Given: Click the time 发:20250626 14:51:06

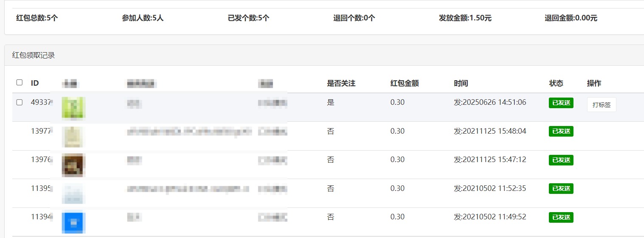Looking at the screenshot, I should coord(490,102).
